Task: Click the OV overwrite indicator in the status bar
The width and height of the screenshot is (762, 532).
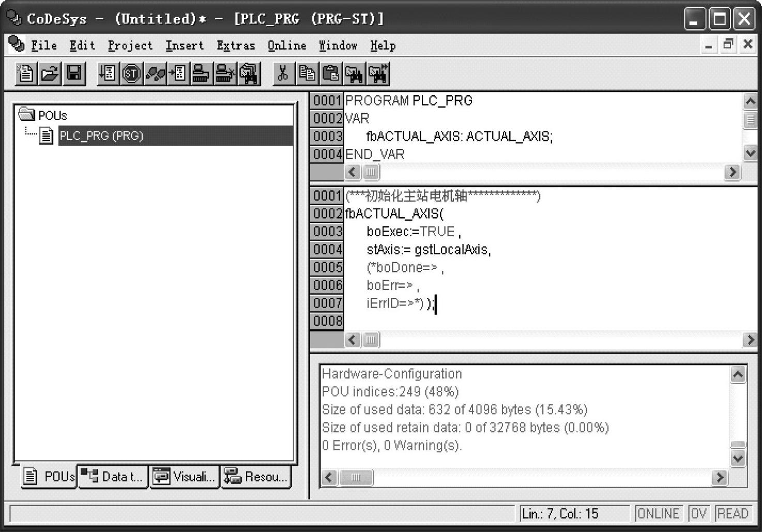Action: click(x=698, y=513)
